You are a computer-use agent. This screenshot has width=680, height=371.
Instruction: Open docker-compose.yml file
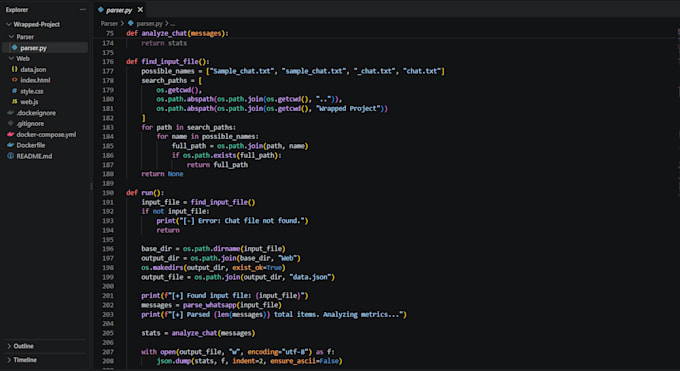coord(45,135)
